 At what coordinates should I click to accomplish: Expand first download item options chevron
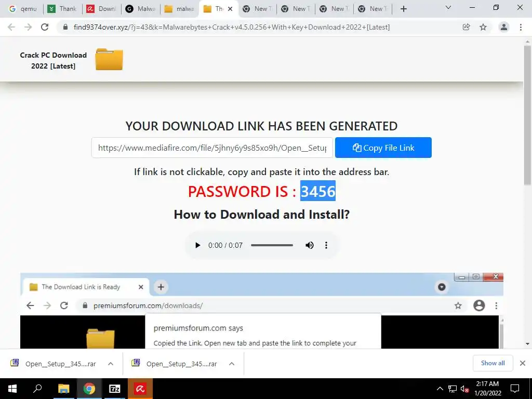pyautogui.click(x=111, y=364)
